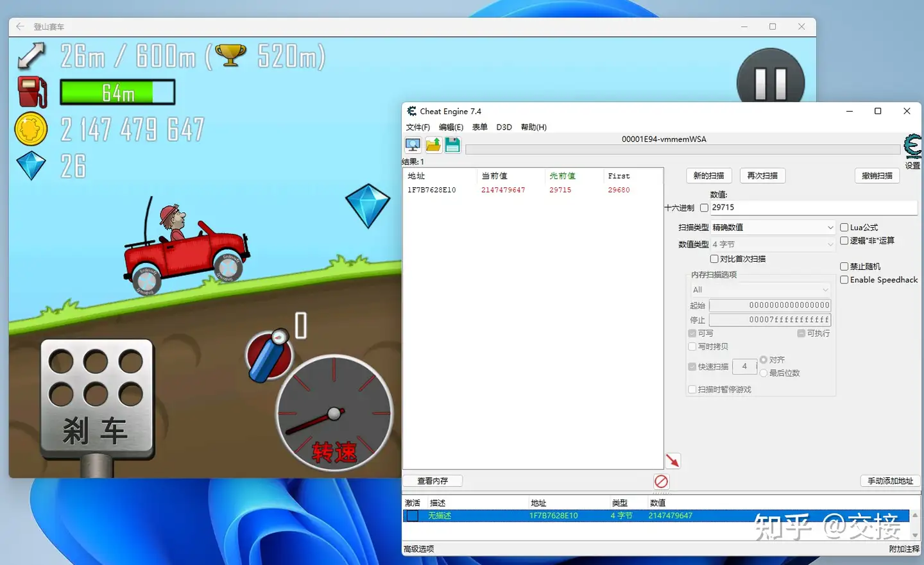Tap the brake pedal in game
924x565 pixels.
click(x=97, y=400)
